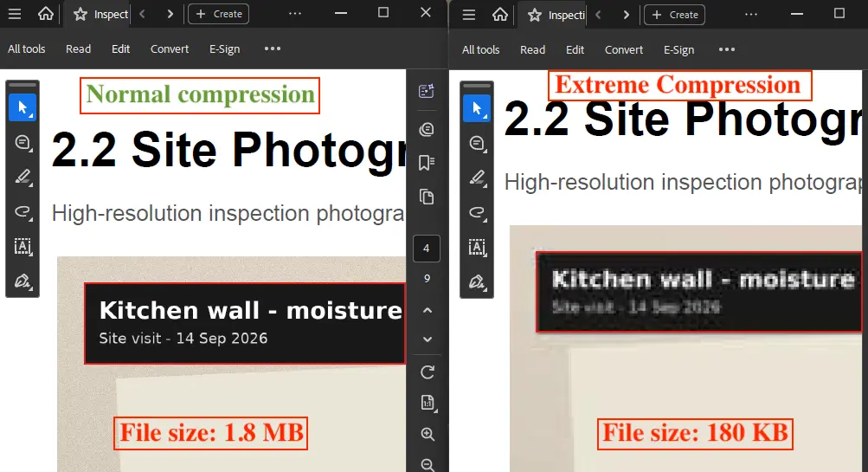Choose the Add comment tool in right window
Image resolution: width=868 pixels, height=472 pixels.
coord(477,144)
